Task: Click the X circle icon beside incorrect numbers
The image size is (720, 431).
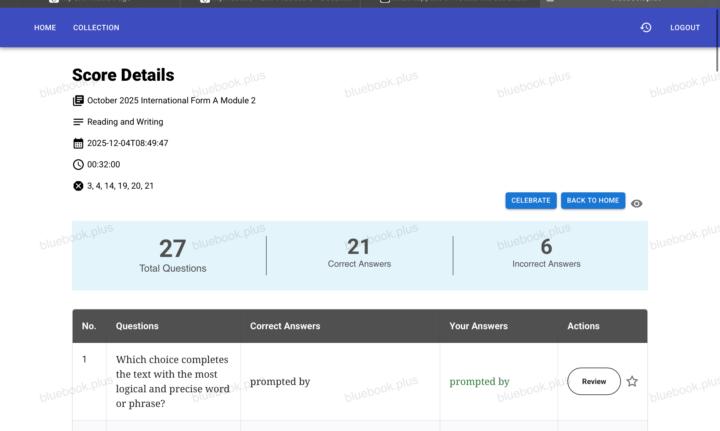Action: click(x=78, y=186)
